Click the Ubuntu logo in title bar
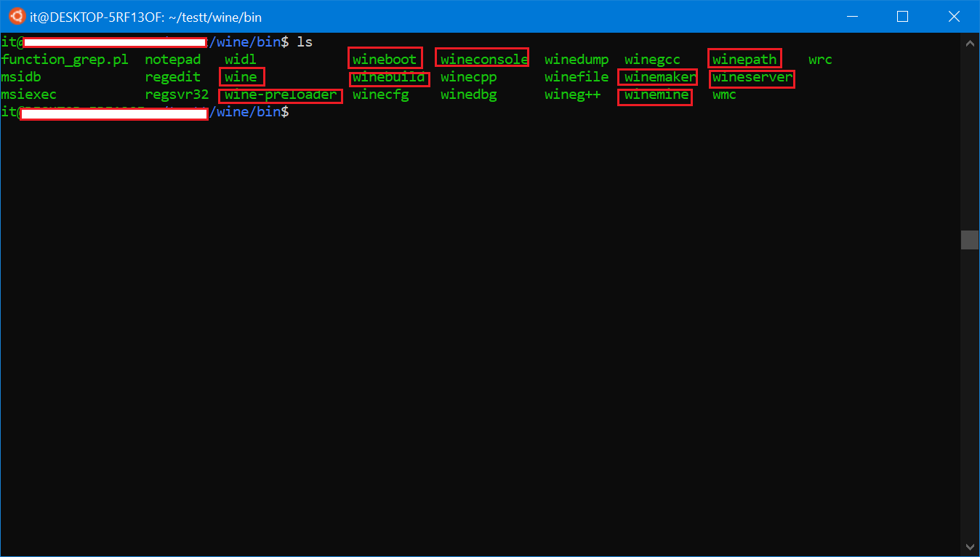This screenshot has height=557, width=980. tap(16, 17)
